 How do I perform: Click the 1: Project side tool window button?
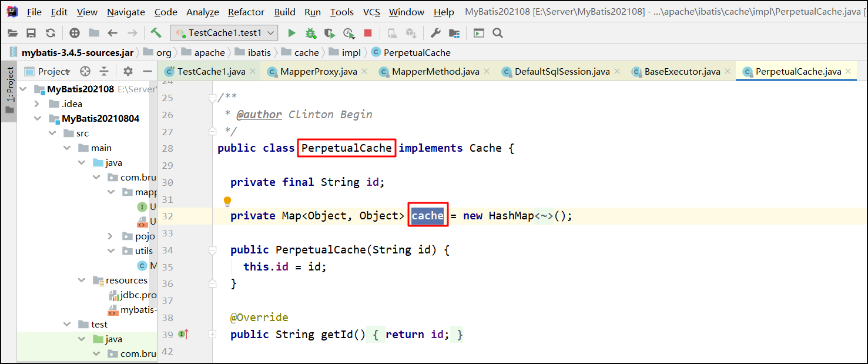[x=10, y=92]
